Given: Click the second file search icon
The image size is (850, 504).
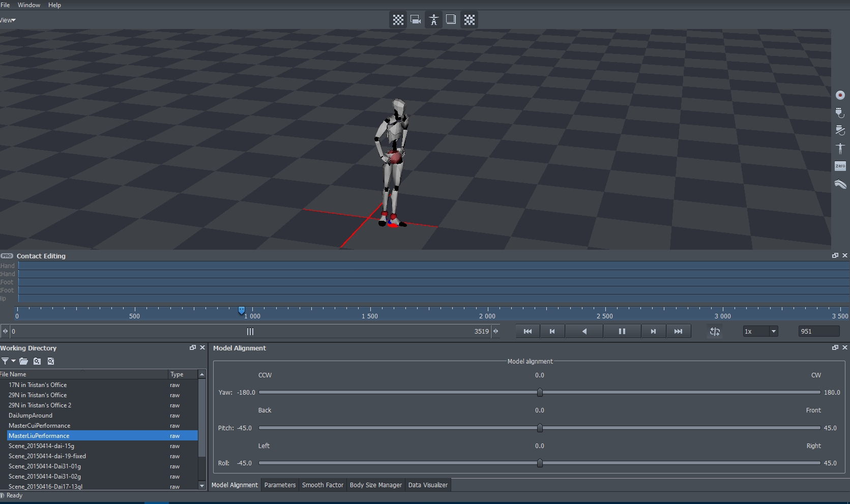Looking at the screenshot, I should [51, 361].
